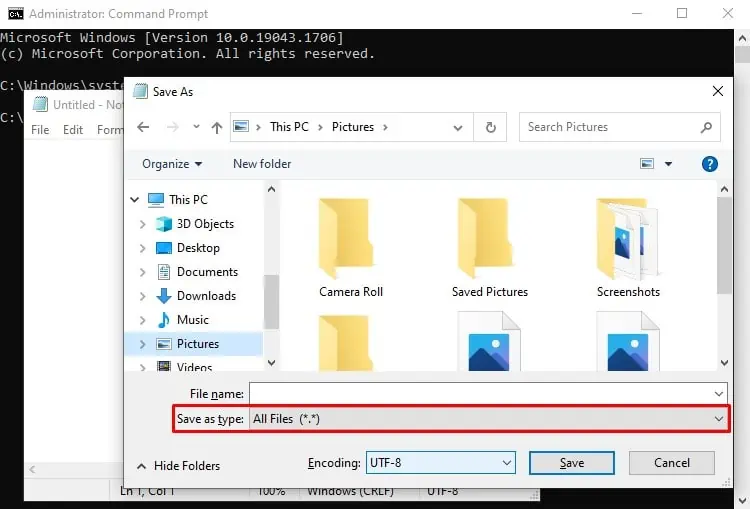Click the file list scroll down arrow
The width and height of the screenshot is (750, 509).
pos(724,363)
